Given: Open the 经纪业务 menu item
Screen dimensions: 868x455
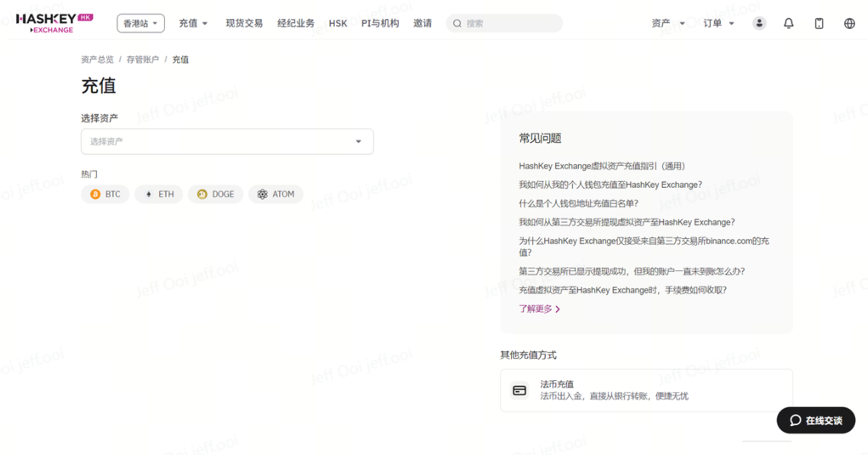Looking at the screenshot, I should (296, 23).
